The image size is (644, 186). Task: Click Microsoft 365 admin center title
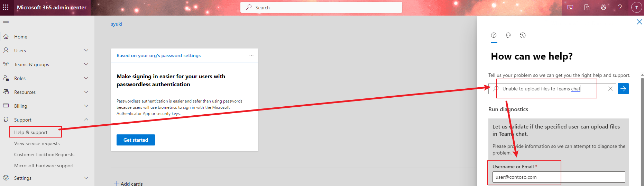pos(52,7)
